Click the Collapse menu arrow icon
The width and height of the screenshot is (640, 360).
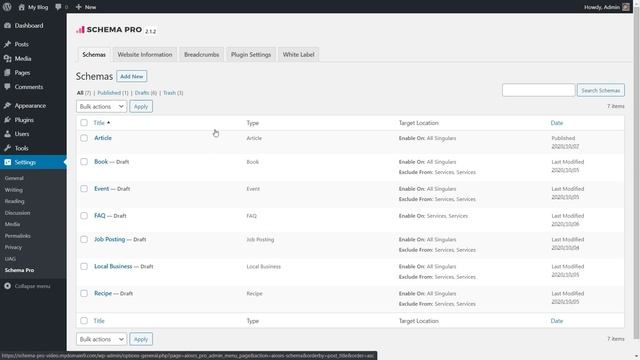point(7,286)
